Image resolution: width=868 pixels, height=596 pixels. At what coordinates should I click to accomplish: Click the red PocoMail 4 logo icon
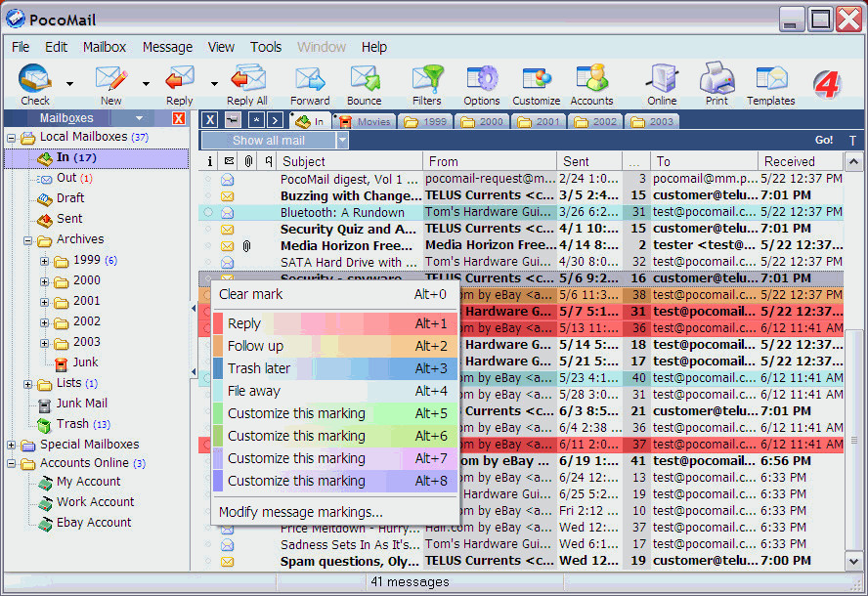click(827, 85)
